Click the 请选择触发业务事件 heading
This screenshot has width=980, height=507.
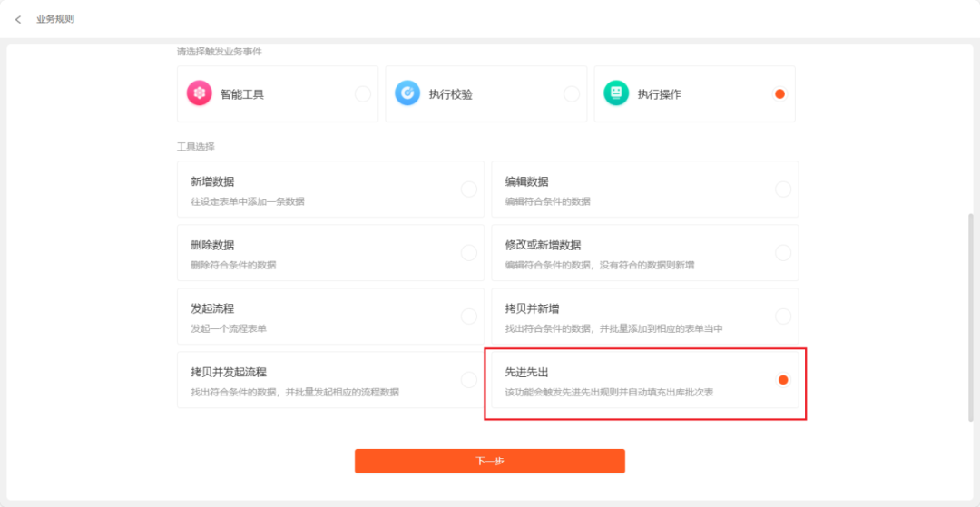pos(219,52)
